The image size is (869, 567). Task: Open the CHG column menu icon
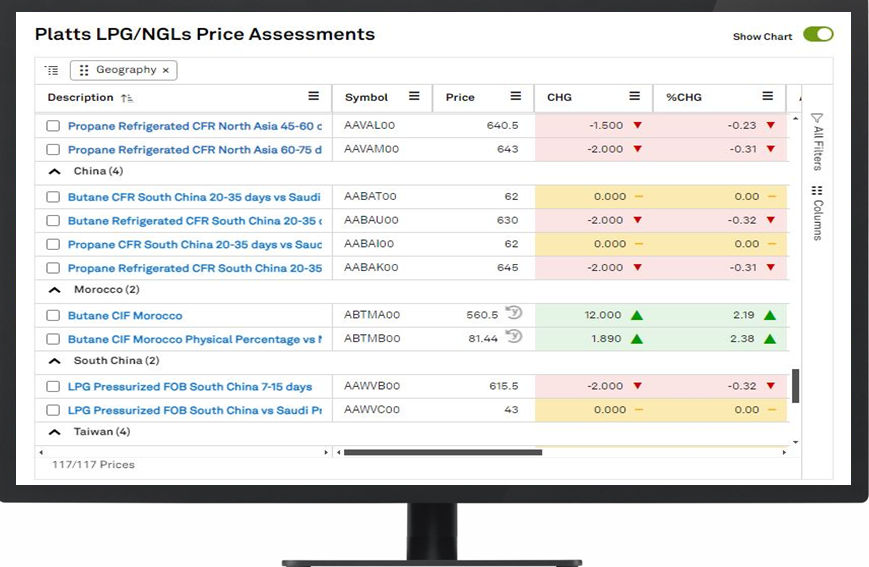(635, 96)
